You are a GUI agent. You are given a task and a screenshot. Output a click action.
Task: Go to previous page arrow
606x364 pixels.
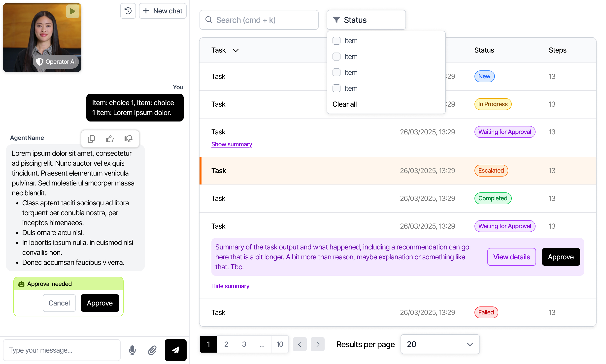(x=300, y=344)
